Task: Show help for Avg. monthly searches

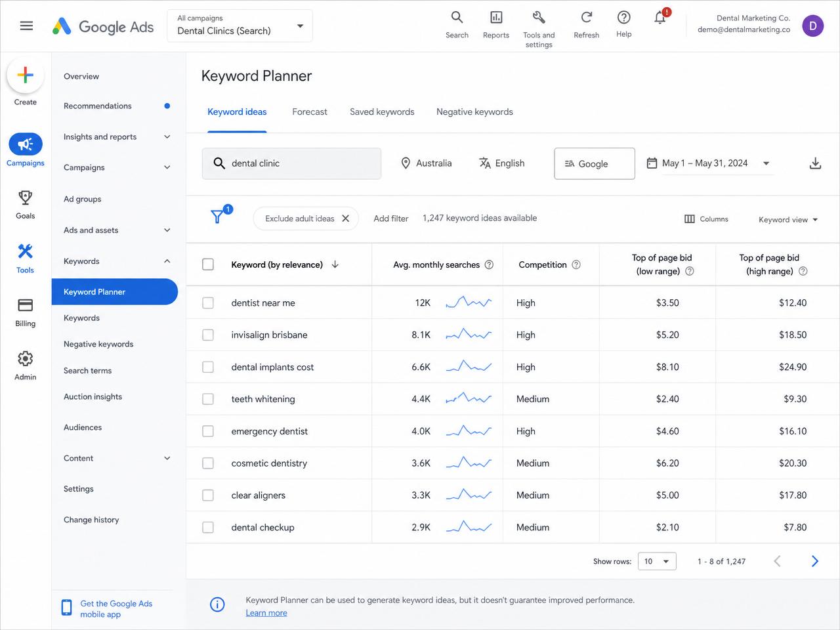Action: (489, 264)
